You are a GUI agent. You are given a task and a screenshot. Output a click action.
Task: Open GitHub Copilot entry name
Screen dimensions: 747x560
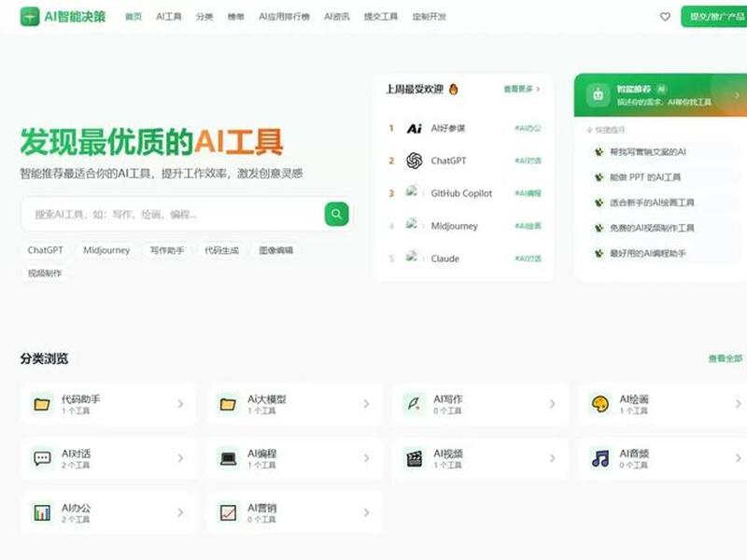coord(461,193)
